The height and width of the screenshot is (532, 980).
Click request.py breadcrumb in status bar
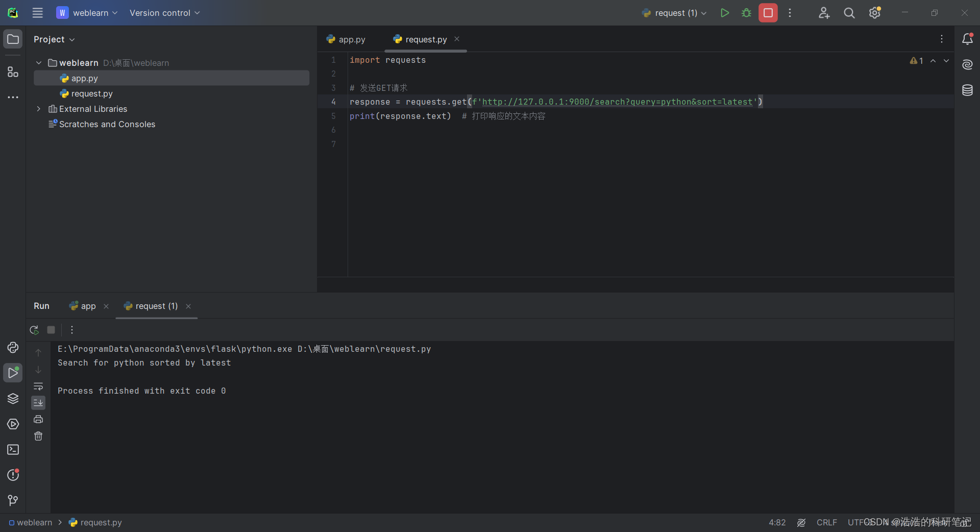(x=95, y=522)
